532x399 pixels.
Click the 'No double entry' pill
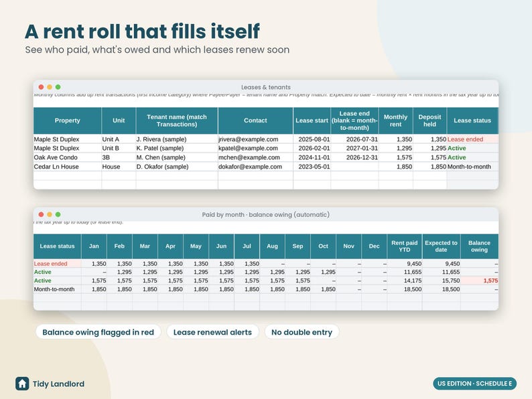(302, 332)
